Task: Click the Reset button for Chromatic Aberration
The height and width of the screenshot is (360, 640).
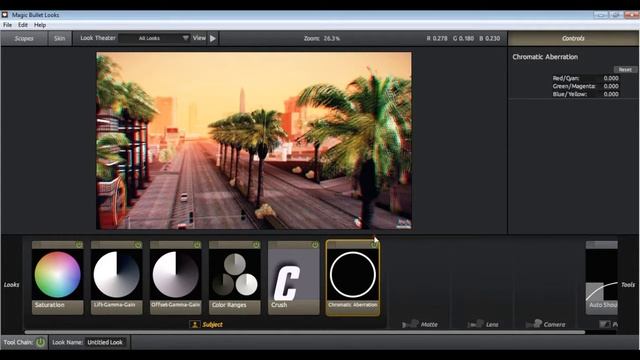Action: pyautogui.click(x=625, y=70)
